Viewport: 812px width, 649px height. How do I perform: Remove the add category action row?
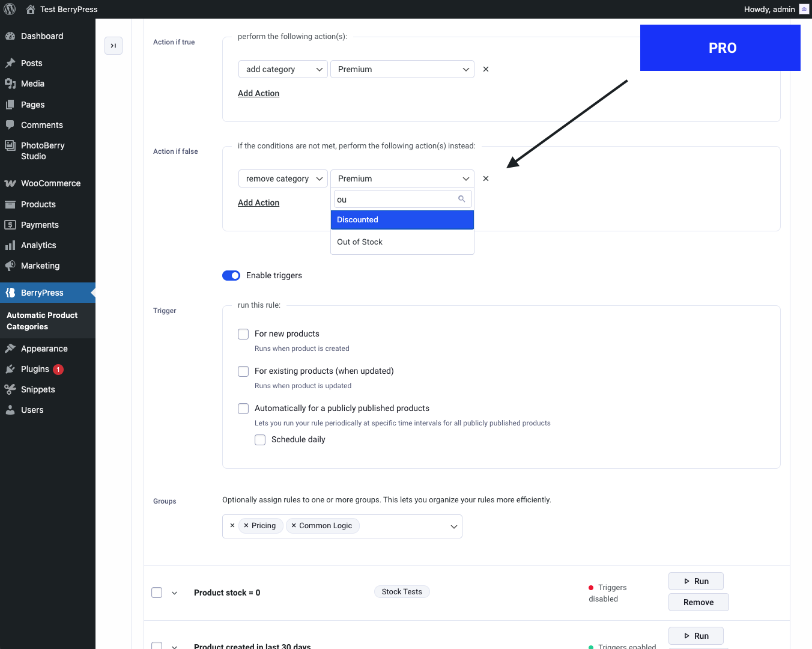[486, 69]
